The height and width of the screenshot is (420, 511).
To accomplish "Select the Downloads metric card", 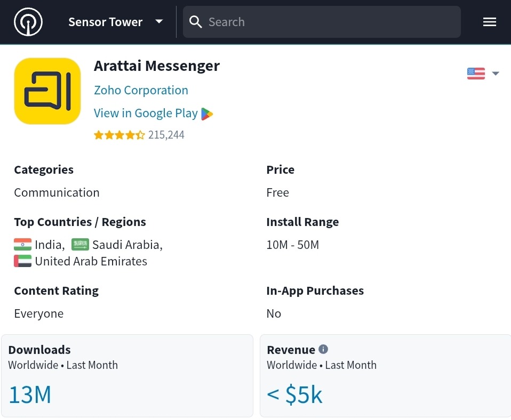I will click(x=127, y=376).
